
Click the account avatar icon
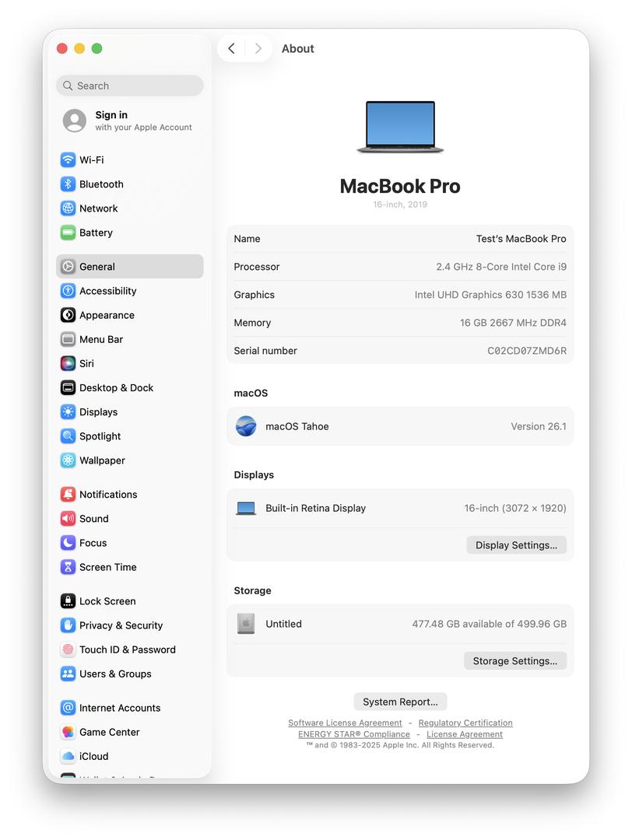pyautogui.click(x=75, y=121)
